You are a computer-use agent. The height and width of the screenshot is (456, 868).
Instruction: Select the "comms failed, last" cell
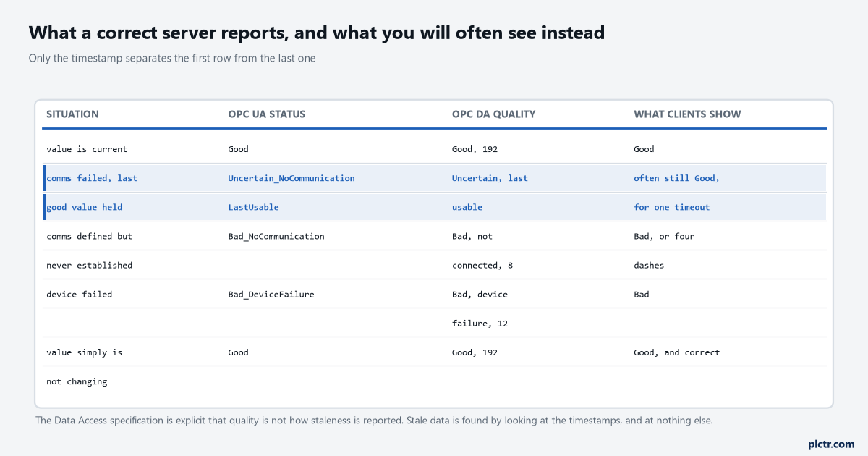[92, 178]
